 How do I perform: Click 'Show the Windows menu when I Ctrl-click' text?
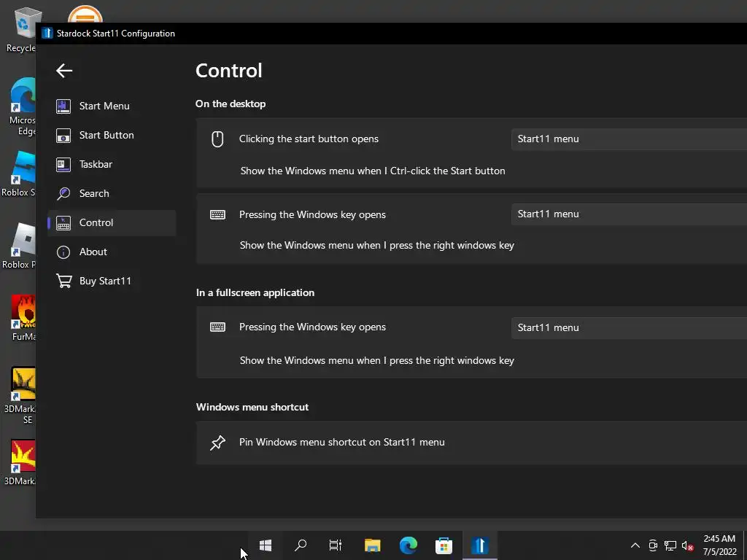[373, 171]
